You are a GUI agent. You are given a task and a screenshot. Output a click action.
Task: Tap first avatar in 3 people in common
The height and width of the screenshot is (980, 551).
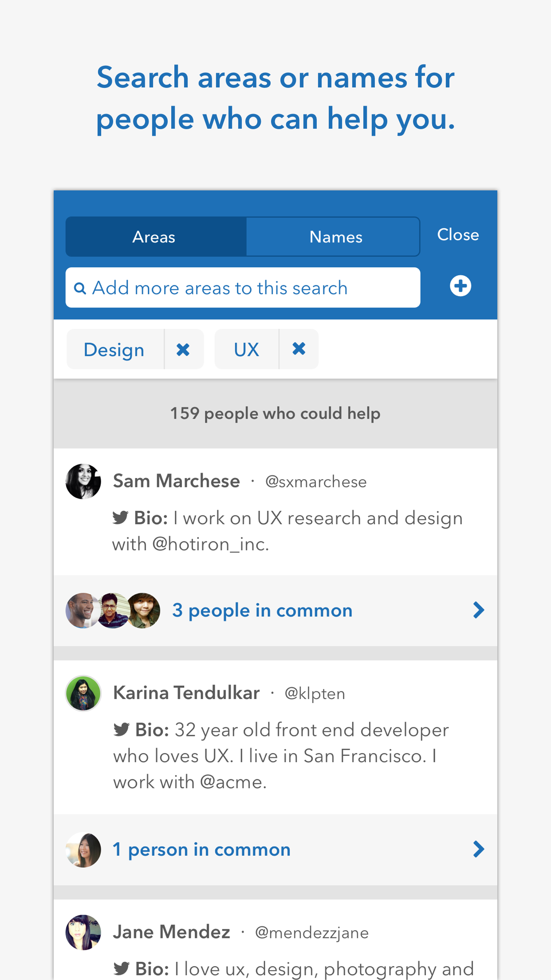82,610
